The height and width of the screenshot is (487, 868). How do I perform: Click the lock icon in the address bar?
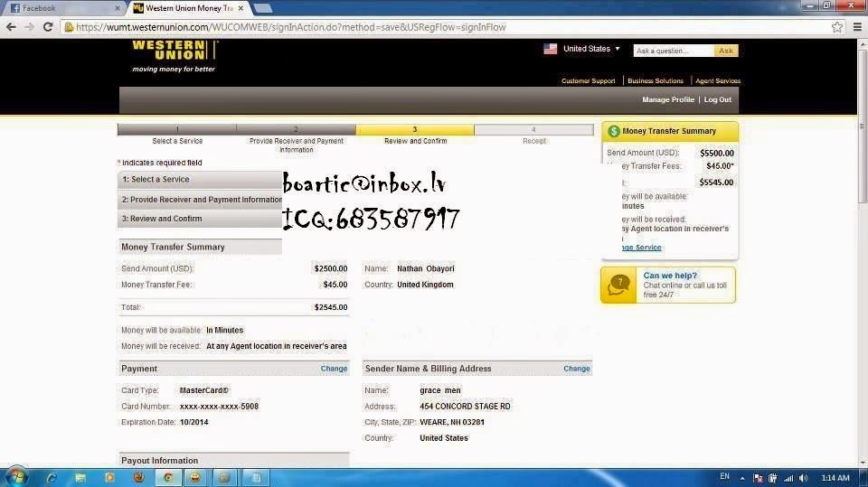[x=69, y=27]
